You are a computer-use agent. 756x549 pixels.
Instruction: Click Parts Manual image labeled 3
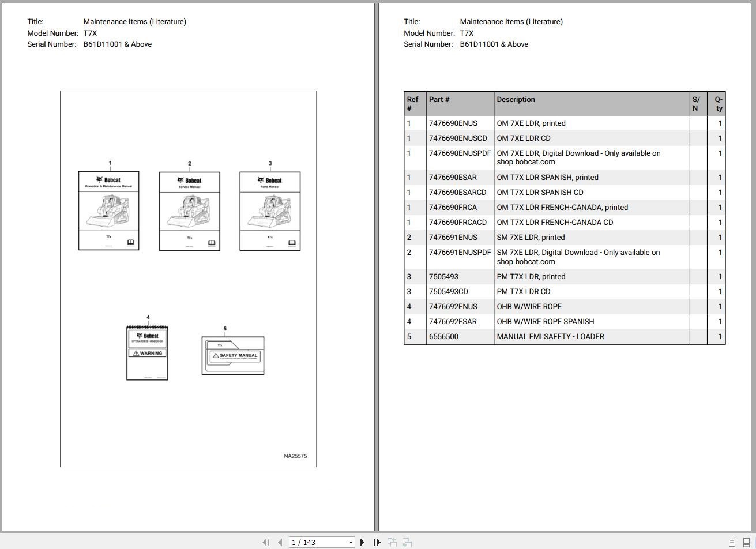(x=270, y=211)
